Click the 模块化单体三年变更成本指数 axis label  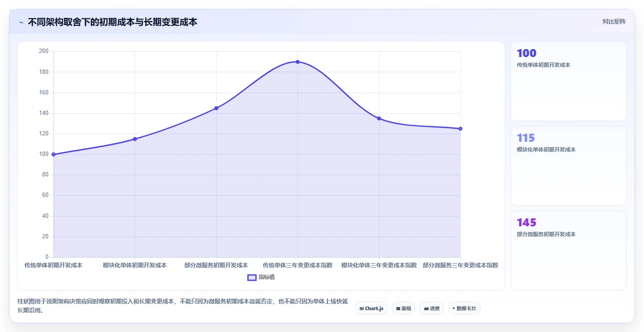pos(379,265)
